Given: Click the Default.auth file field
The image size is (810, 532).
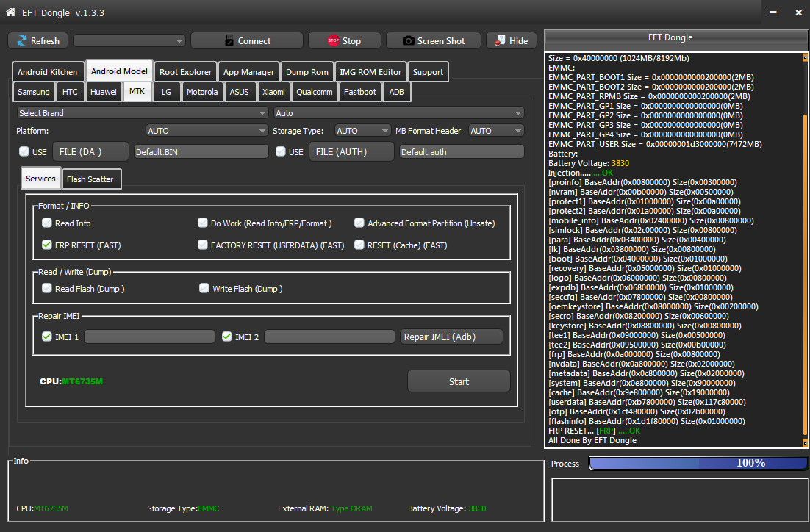Looking at the screenshot, I should tap(462, 152).
